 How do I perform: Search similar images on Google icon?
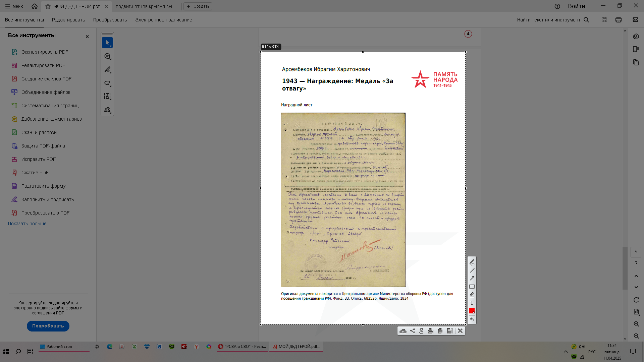(x=422, y=331)
